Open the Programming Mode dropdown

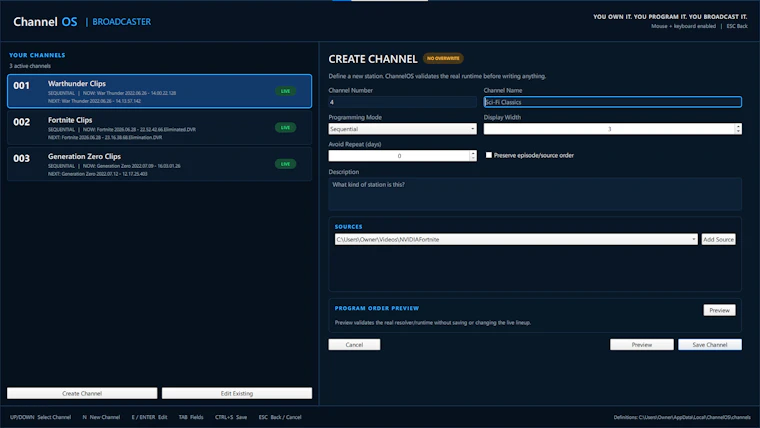402,129
